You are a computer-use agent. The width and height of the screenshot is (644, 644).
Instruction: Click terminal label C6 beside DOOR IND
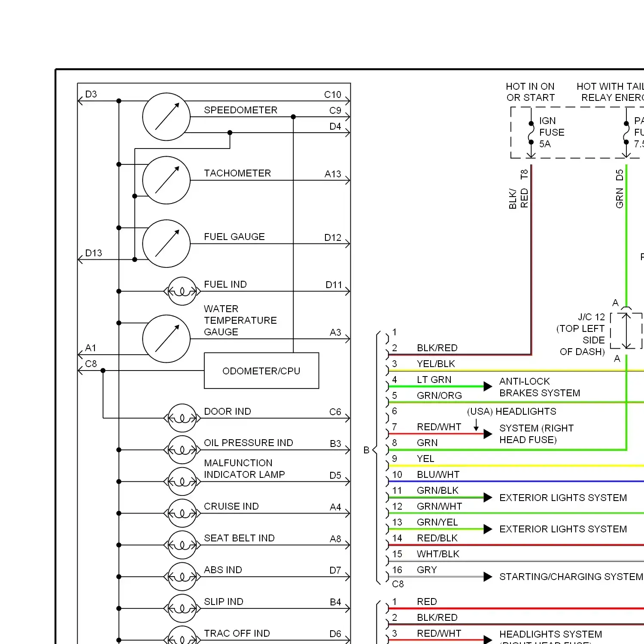(x=335, y=412)
